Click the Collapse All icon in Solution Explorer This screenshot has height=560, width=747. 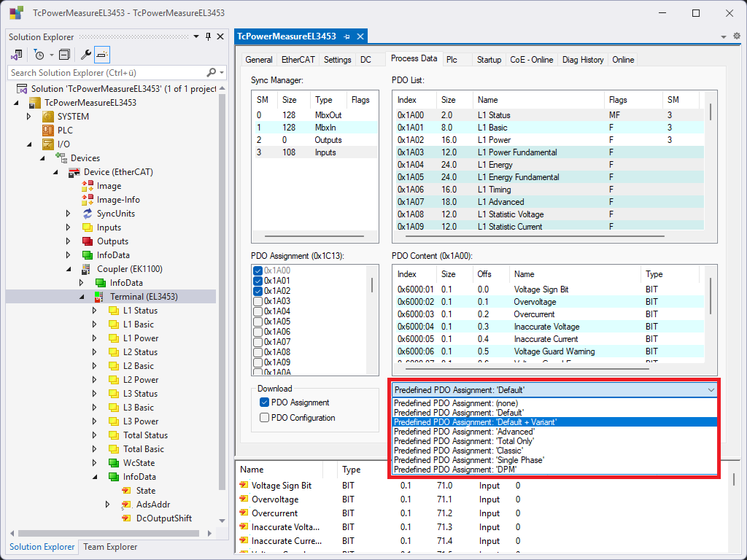64,55
